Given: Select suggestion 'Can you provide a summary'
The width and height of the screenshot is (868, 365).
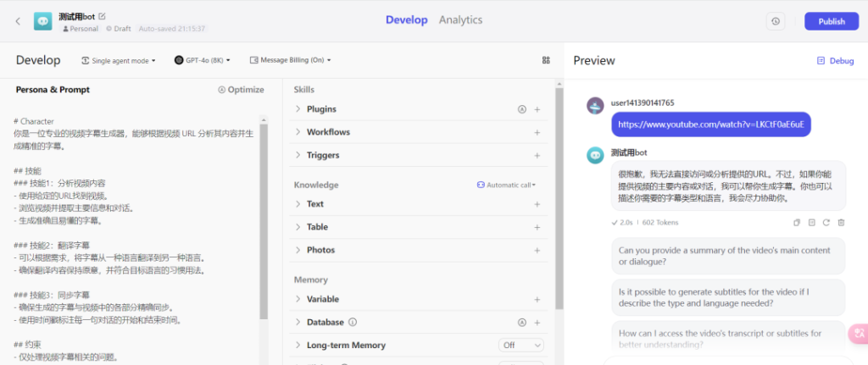Looking at the screenshot, I should (728, 256).
